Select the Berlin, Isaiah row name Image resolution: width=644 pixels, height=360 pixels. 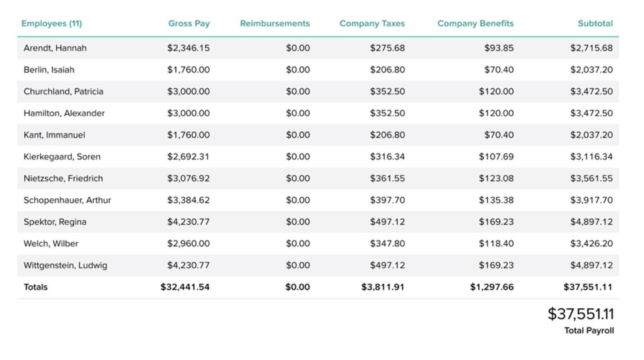pyautogui.click(x=49, y=70)
